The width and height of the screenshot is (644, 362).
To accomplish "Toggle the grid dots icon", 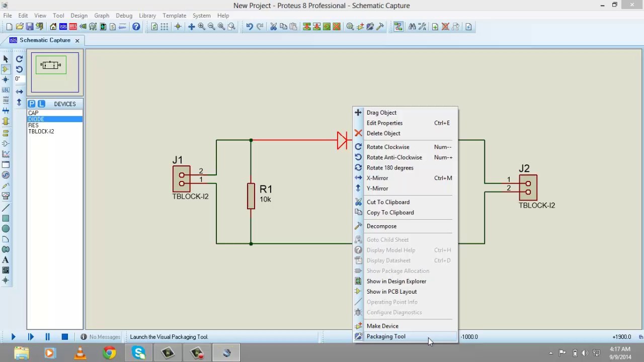I will point(164,27).
